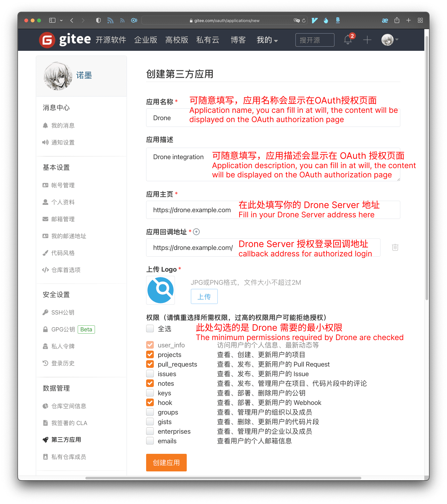The image size is (447, 504).
Task: Click the gitee.com address bar
Action: click(x=224, y=20)
